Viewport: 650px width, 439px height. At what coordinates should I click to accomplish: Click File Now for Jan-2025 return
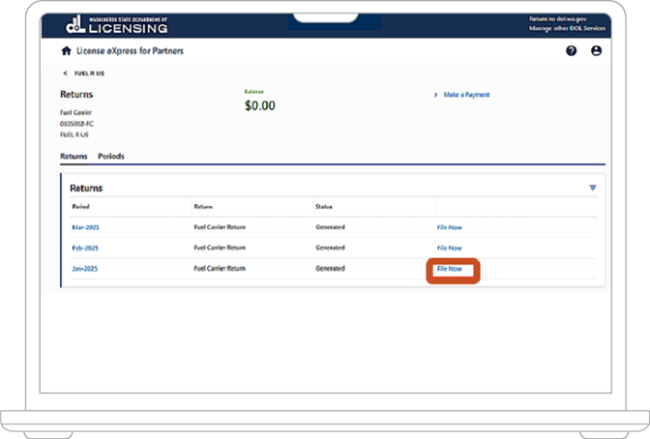449,269
